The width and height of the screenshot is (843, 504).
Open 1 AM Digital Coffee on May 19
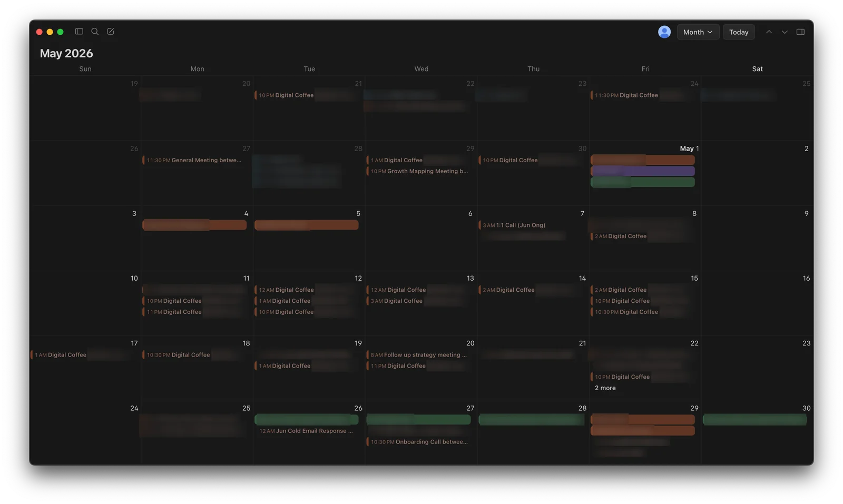tap(306, 366)
